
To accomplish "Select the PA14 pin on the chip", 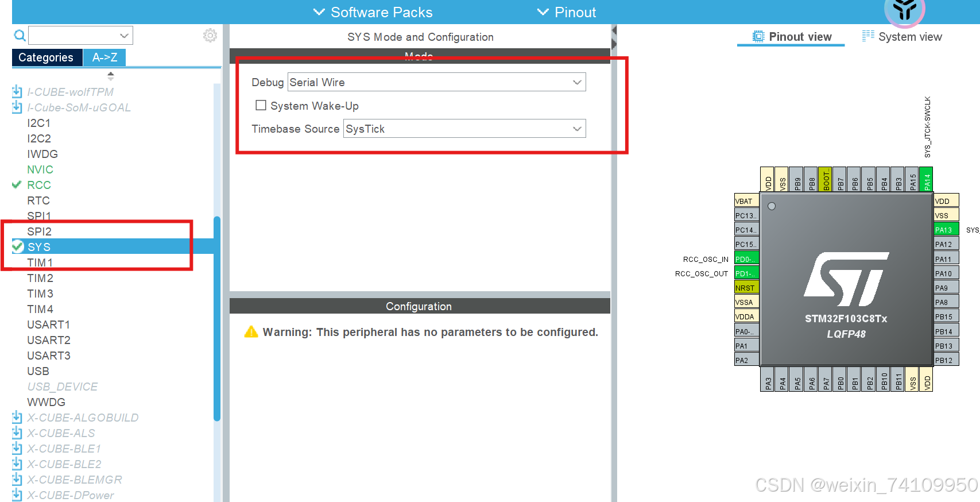I will coord(926,179).
